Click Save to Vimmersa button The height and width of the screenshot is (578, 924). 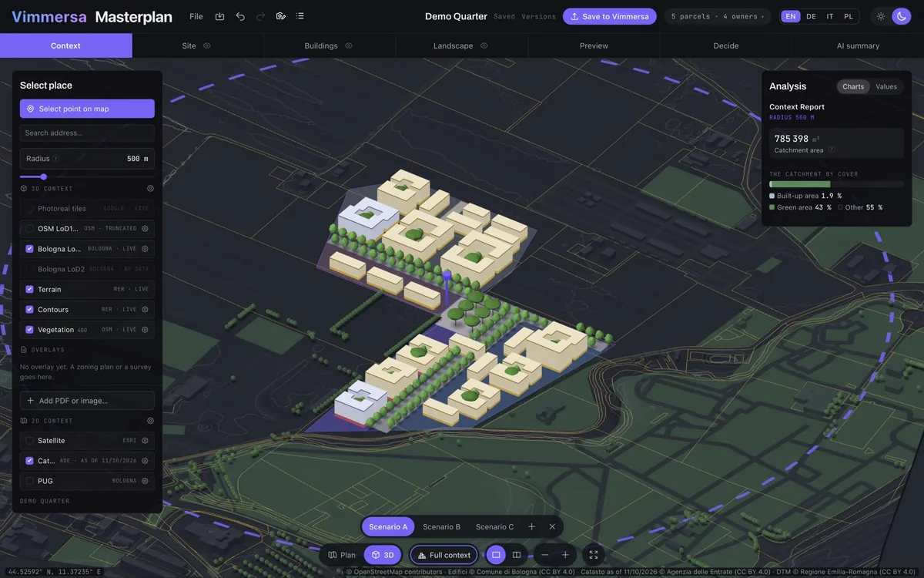[x=610, y=16]
